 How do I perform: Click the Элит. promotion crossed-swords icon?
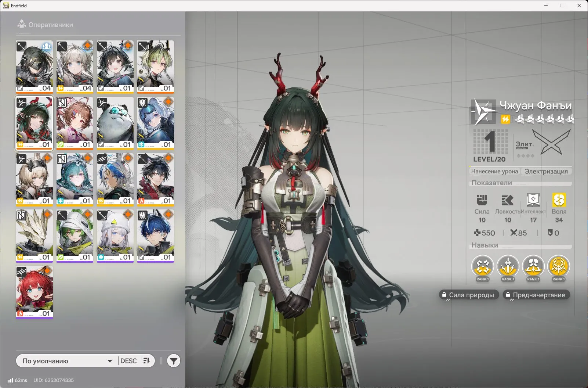551,143
